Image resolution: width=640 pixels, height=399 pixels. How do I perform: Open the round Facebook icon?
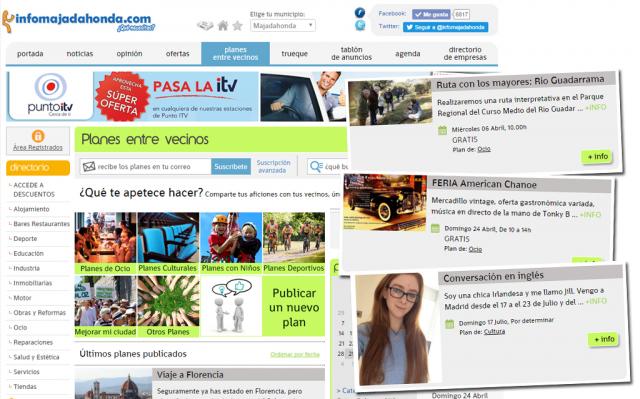tap(360, 13)
